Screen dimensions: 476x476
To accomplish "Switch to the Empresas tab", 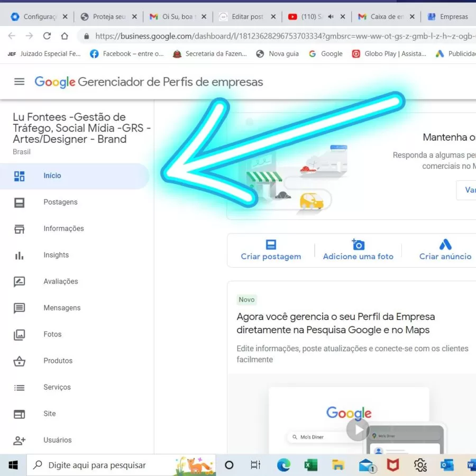I will coord(448,17).
